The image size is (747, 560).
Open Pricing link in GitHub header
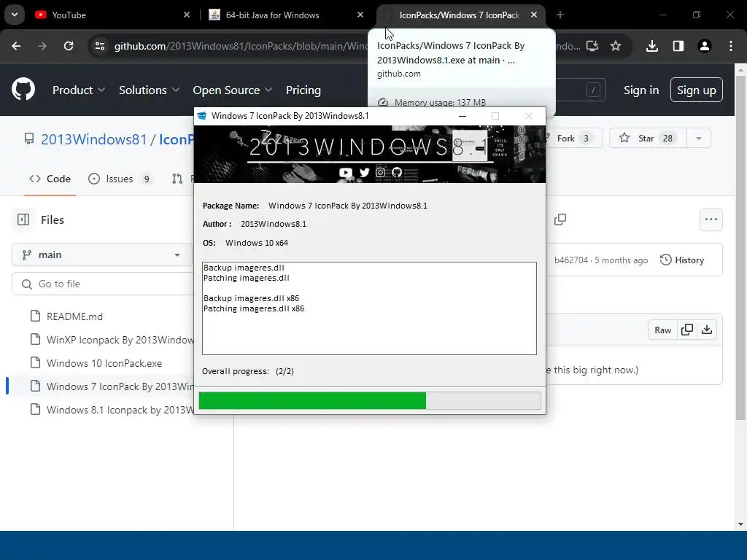[x=303, y=90]
